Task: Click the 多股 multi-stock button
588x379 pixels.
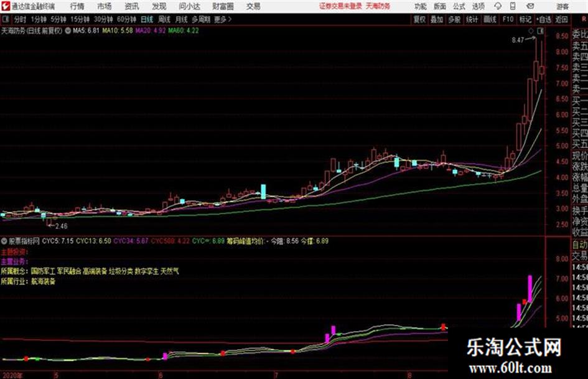Action: tap(454, 19)
